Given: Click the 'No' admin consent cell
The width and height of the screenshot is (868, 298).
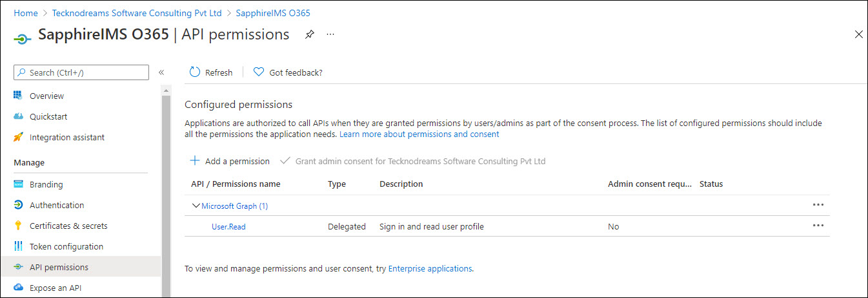Looking at the screenshot, I should tap(613, 227).
